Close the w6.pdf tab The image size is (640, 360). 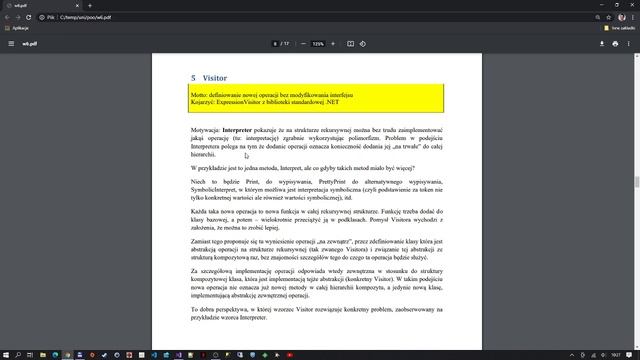click(x=77, y=6)
